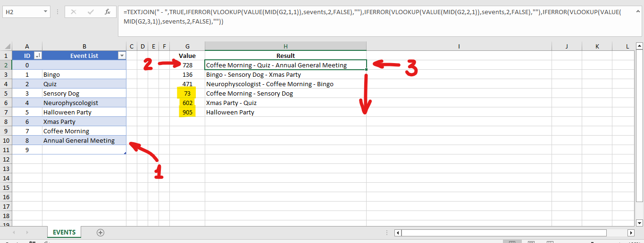
Task: Click the next sheet navigation arrow
Action: tap(27, 233)
